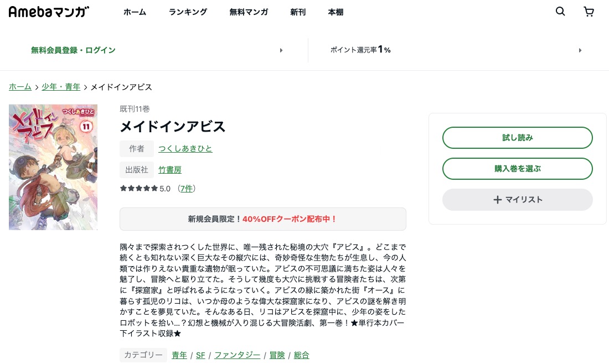
Task: Click the 購入巻を選ぶ button
Action: click(x=517, y=168)
